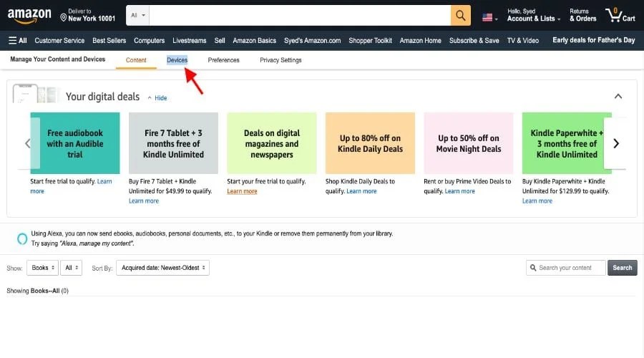The image size is (644, 358).
Task: Switch to the Devices tab
Action: pyautogui.click(x=177, y=60)
